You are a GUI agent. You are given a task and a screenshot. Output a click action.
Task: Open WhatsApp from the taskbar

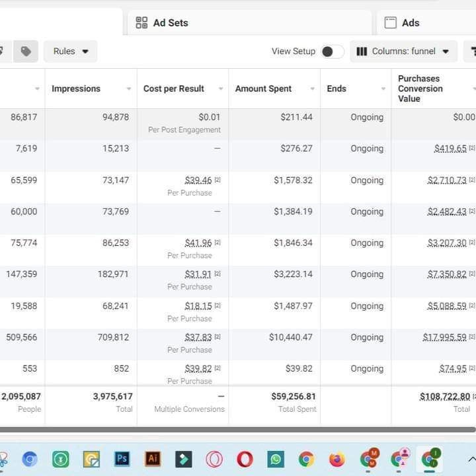pyautogui.click(x=276, y=459)
